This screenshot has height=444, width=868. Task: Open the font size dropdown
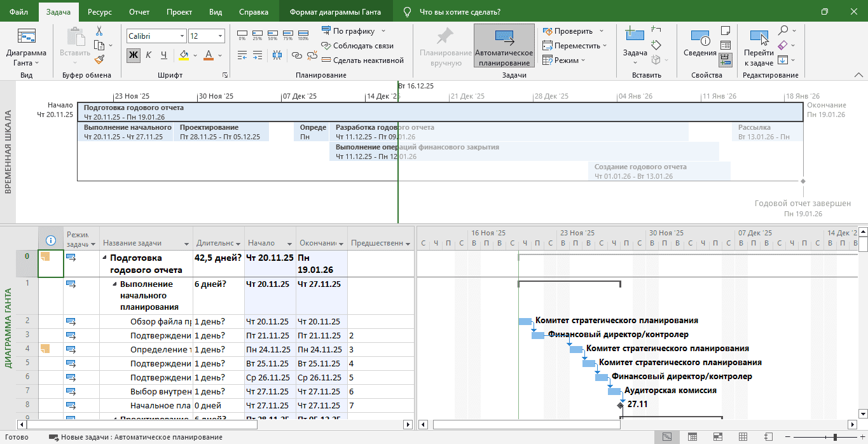220,36
